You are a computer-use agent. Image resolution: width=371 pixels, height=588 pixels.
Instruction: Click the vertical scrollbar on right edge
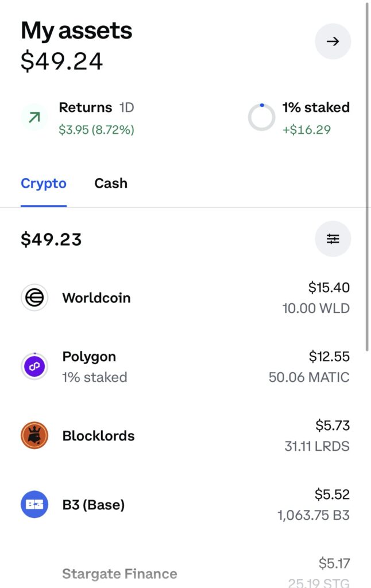367,176
